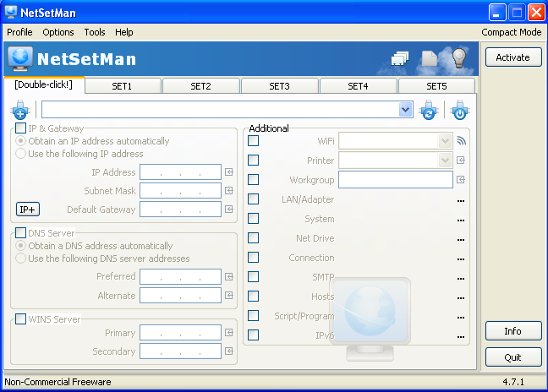Tick the Hosts checkbox
Screen dimensions: 548x392
[x=253, y=296]
